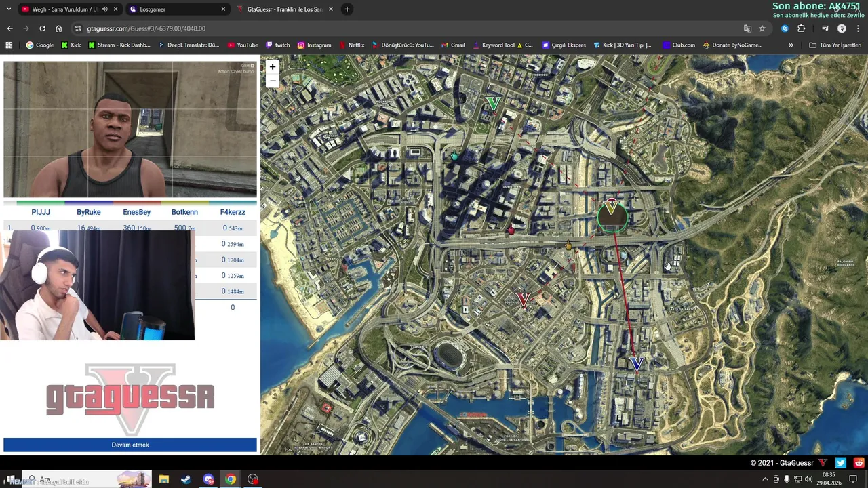
Task: Open the round dark app taskbar icon
Action: click(253, 479)
